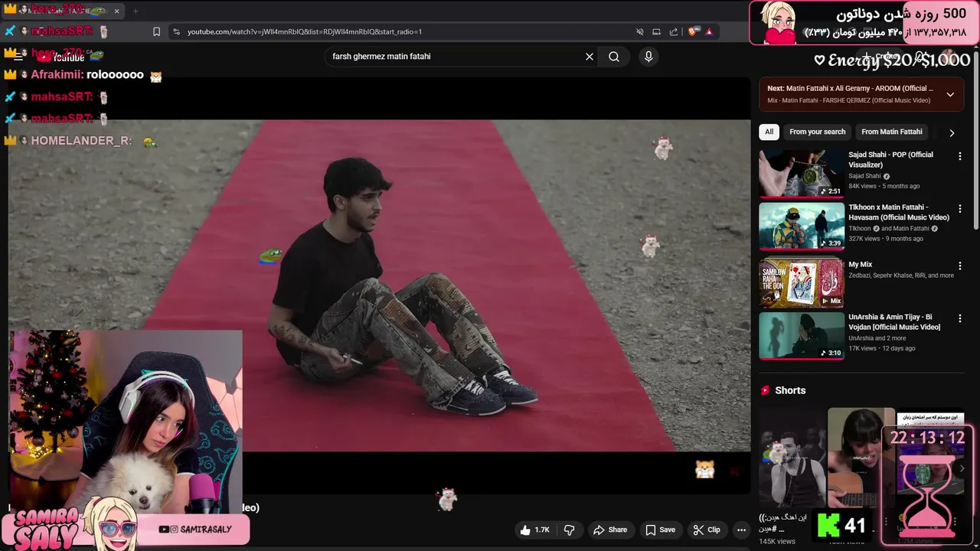Open options menu for Sajad Shahi - POP
Screen dimensions: 980x551
click(959, 156)
